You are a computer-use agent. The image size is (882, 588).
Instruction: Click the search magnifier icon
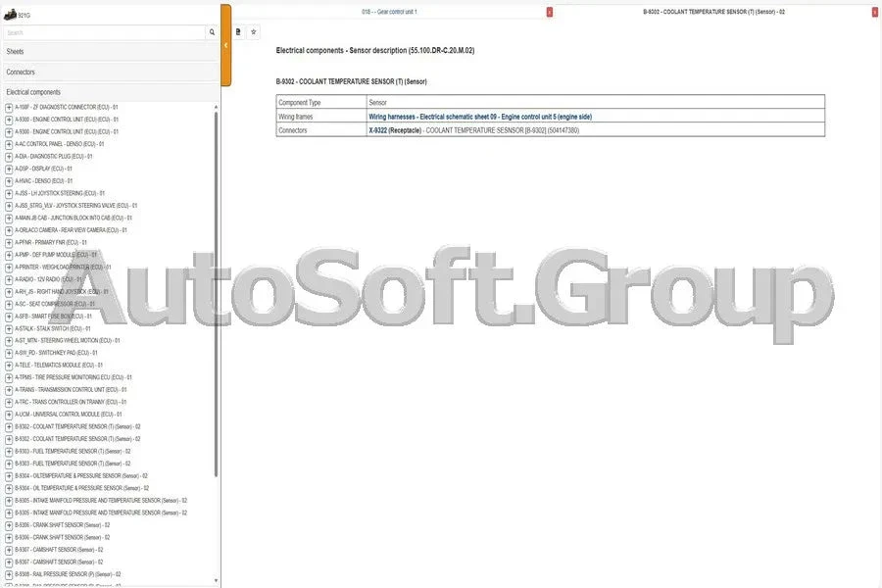[212, 32]
